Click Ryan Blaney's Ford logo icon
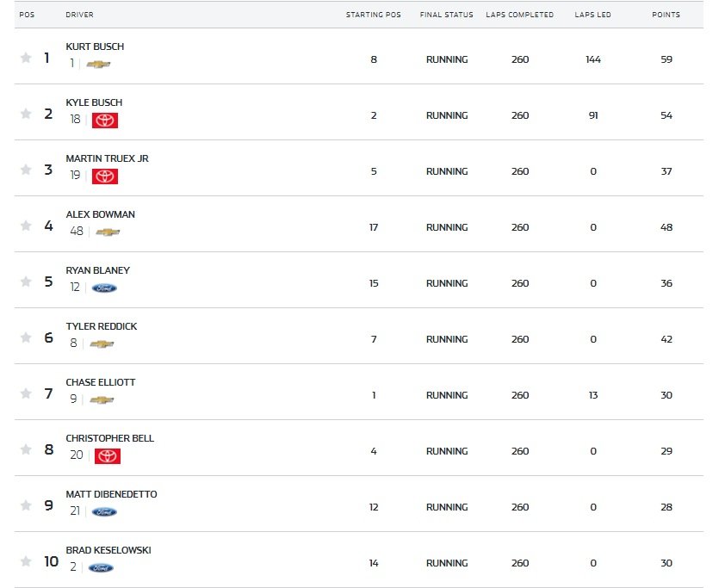 (104, 288)
